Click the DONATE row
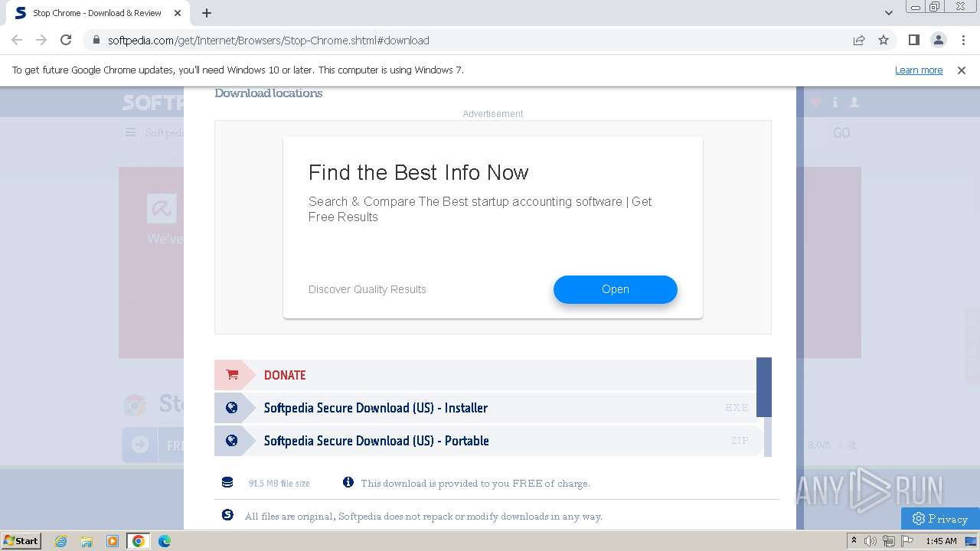 (485, 375)
